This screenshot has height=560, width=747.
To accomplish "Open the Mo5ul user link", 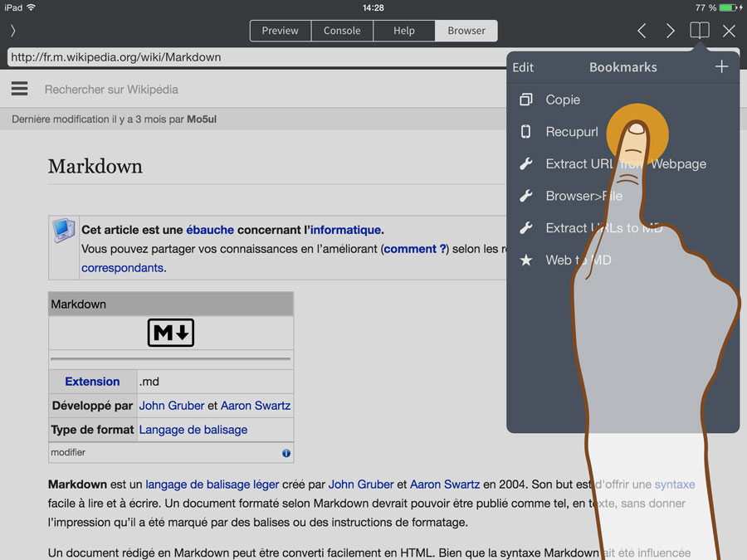I will click(x=202, y=119).
